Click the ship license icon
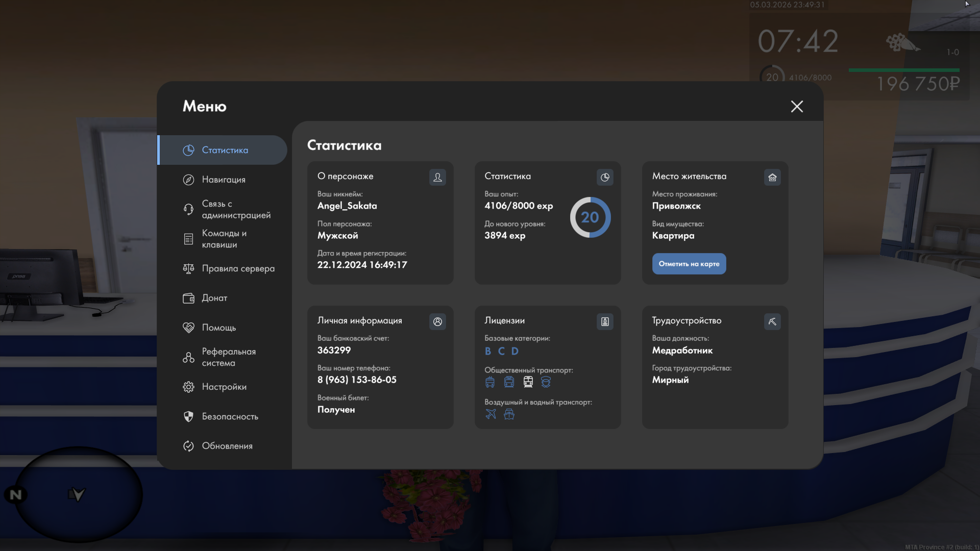The width and height of the screenshot is (980, 551). click(x=509, y=414)
